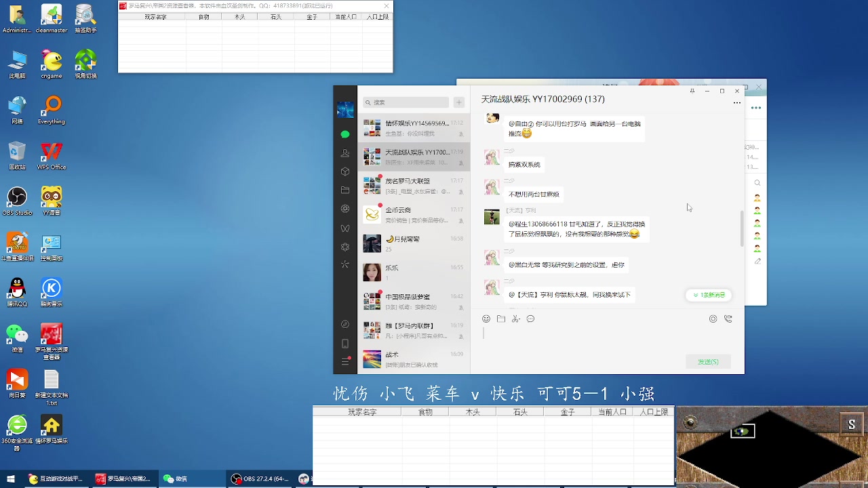Switch to OBS 27.2.4 taskbar item
Viewport: 868px width, 488px height.
click(260, 479)
